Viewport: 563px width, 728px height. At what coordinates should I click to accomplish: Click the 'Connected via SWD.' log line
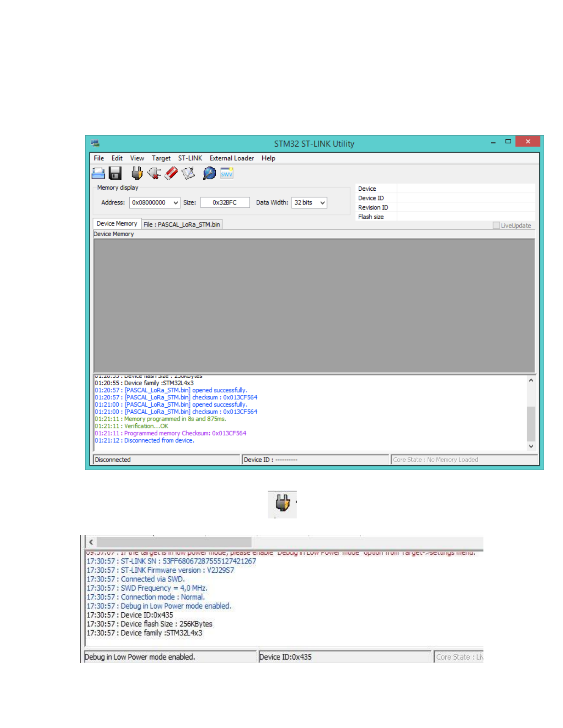136,579
